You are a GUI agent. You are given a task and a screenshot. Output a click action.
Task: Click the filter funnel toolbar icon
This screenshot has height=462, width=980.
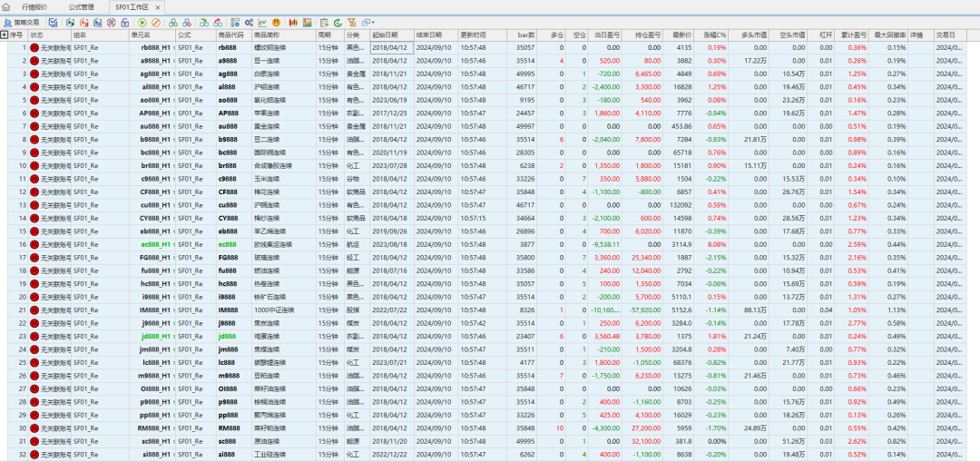(352, 22)
